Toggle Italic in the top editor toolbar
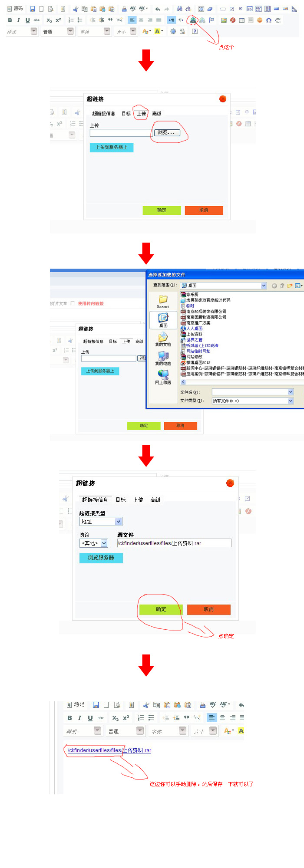 click(18, 20)
